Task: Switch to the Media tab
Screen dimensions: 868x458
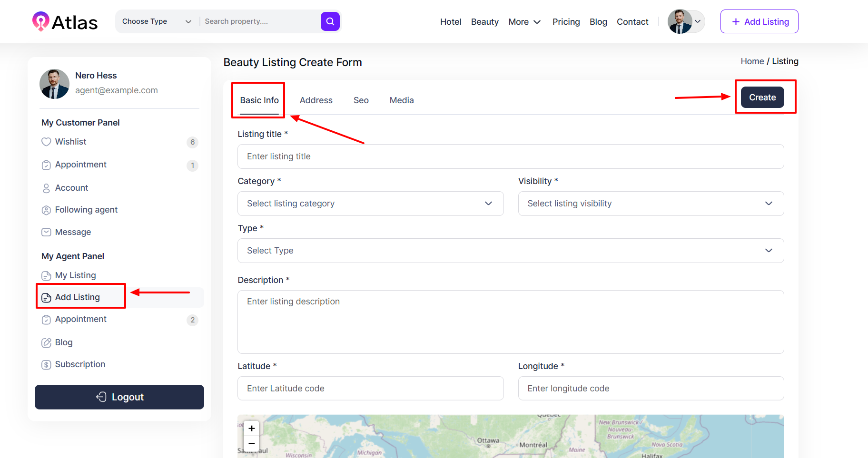Action: point(402,100)
